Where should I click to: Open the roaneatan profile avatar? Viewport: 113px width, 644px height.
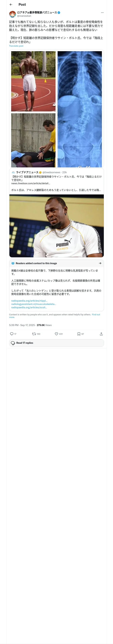pos(13,14)
